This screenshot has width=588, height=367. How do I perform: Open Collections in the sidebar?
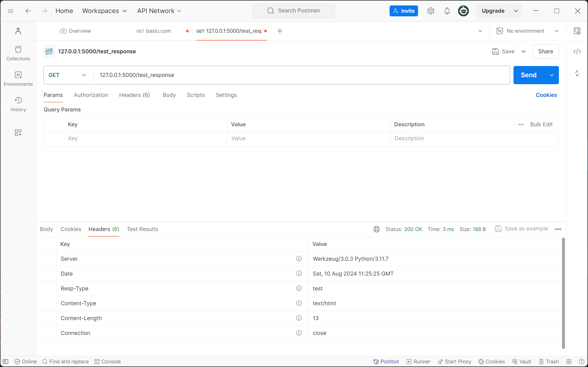click(x=18, y=53)
